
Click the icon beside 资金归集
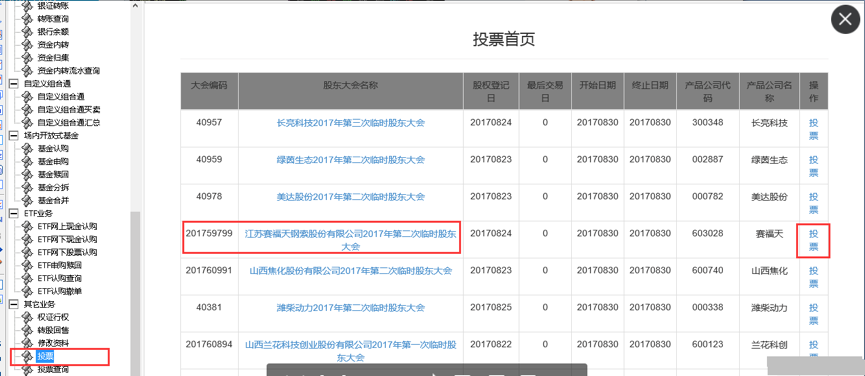28,57
